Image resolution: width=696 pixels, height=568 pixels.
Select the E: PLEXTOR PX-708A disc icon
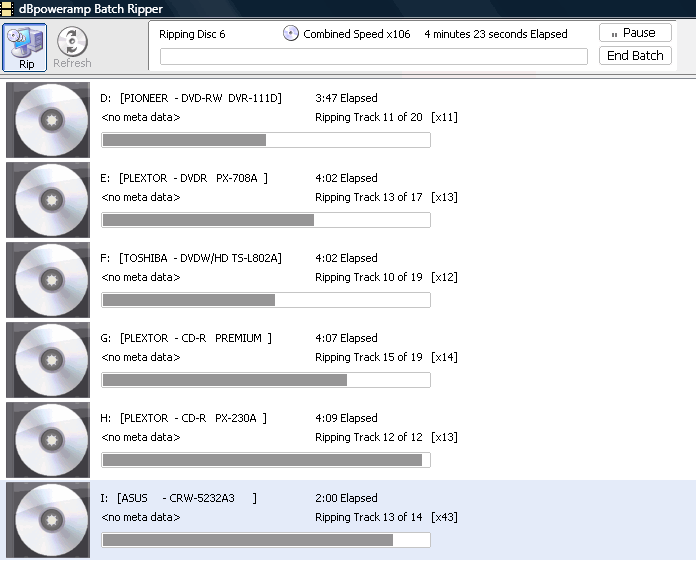[x=48, y=200]
